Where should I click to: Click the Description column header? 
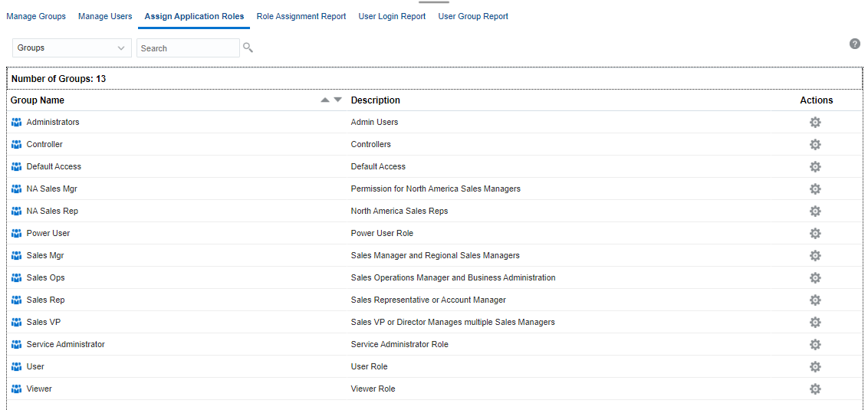pyautogui.click(x=375, y=100)
